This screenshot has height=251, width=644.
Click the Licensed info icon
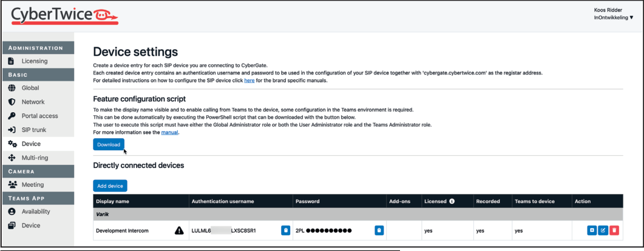pyautogui.click(x=452, y=201)
